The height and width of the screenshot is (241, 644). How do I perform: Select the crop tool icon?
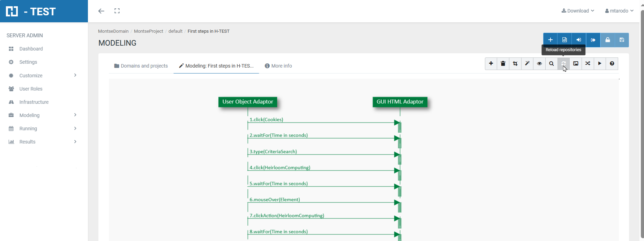click(515, 64)
